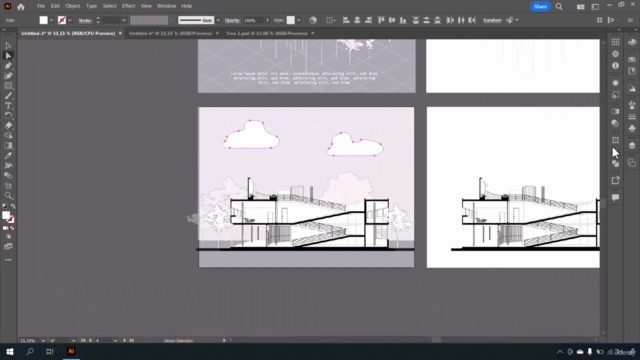Click Recolor Artwork wheel icon
Screen dimensions: 640x360
(x=313, y=20)
